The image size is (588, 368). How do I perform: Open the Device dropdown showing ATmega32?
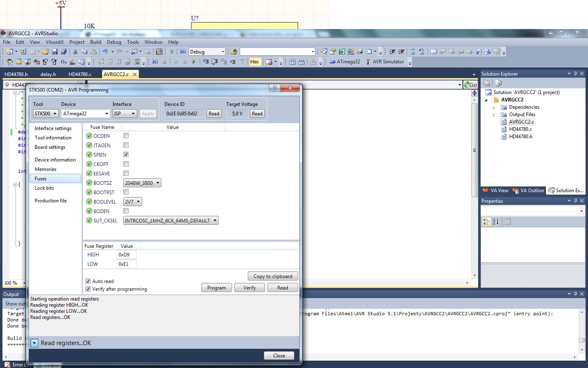[86, 114]
